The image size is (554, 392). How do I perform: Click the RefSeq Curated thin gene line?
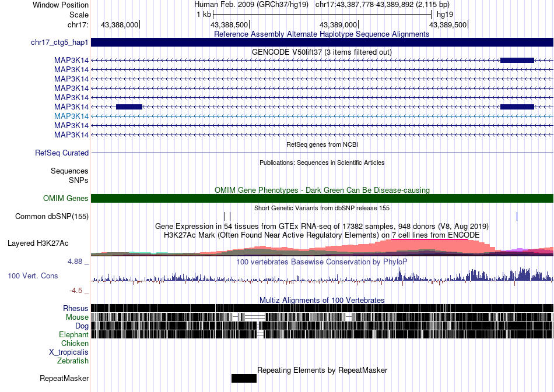coord(322,153)
